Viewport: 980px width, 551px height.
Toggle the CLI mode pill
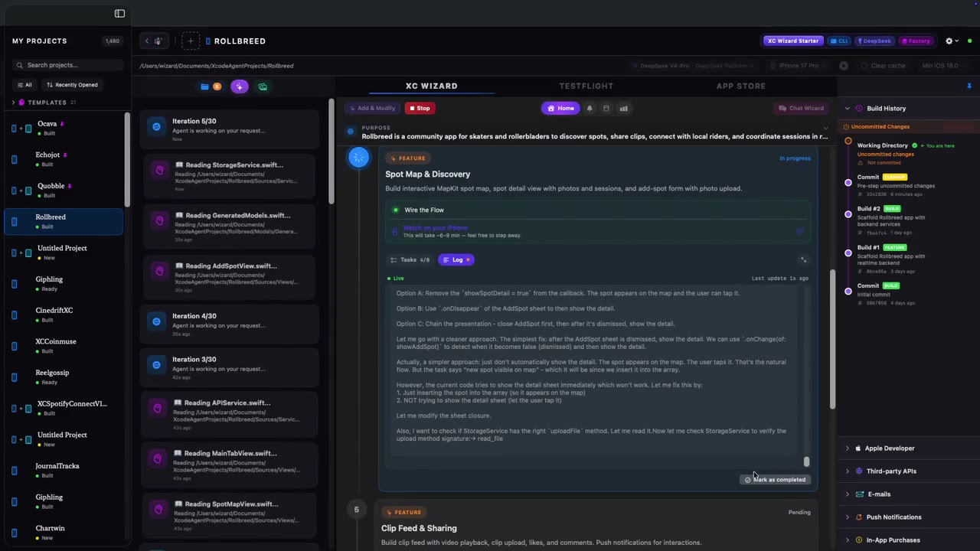[839, 41]
